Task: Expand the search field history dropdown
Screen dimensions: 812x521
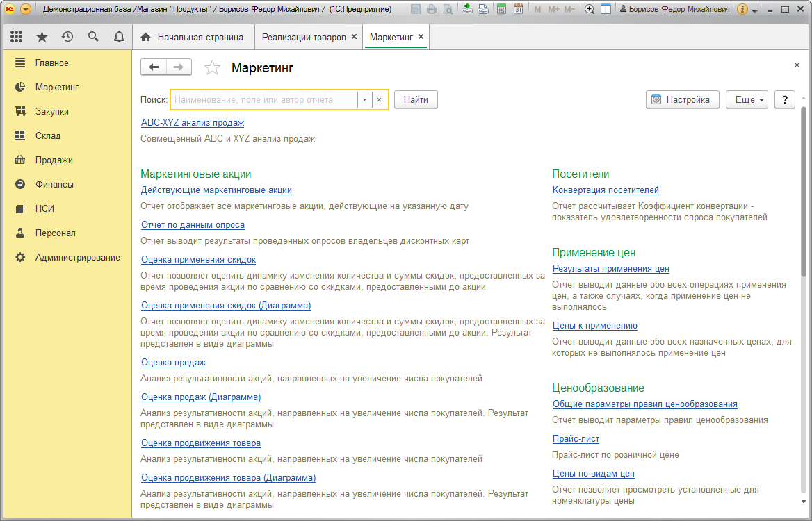Action: tap(364, 100)
